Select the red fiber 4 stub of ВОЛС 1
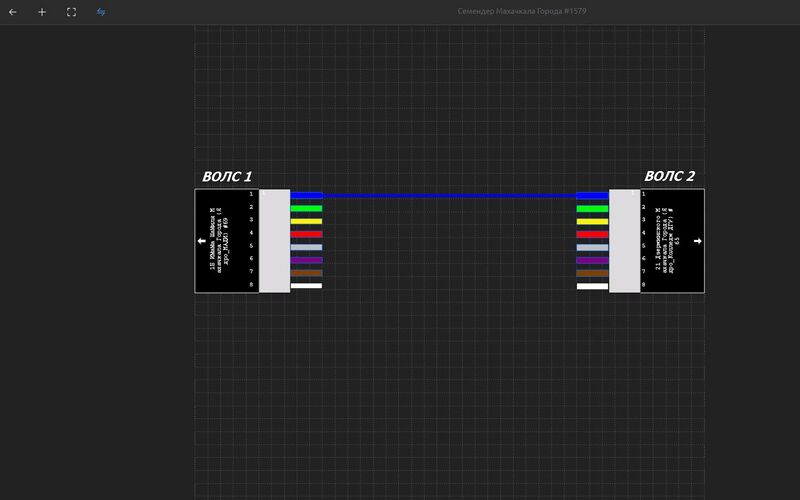 point(306,234)
